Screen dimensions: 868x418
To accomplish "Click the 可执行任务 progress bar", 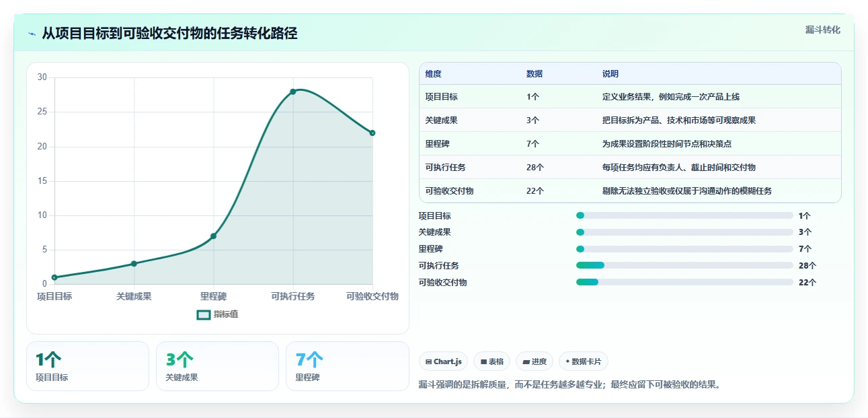I will (684, 265).
